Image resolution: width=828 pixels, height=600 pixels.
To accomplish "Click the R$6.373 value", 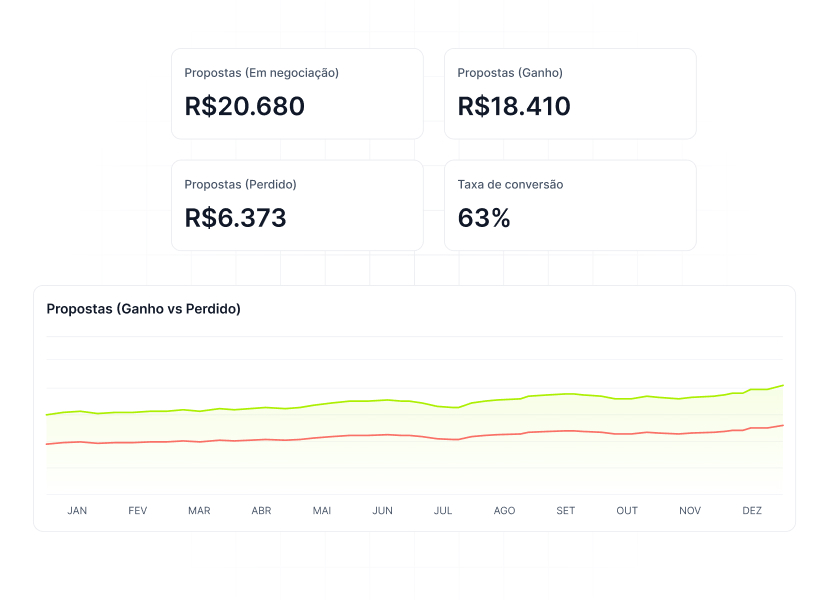I will 236,218.
